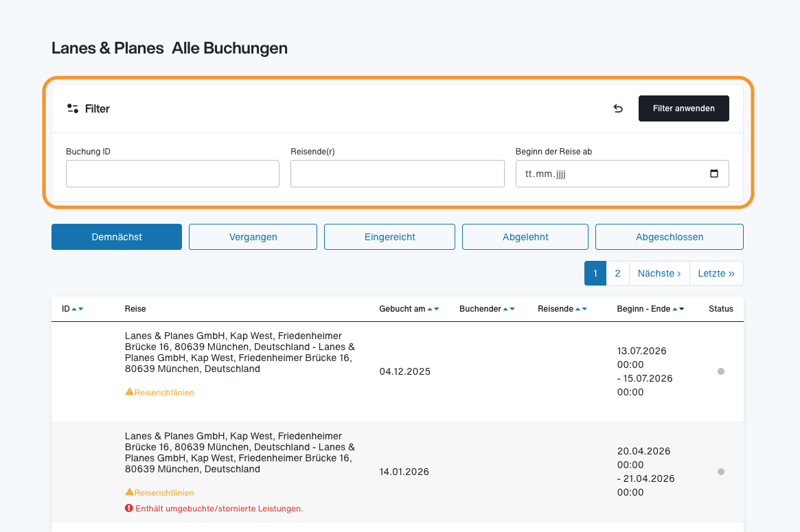Image resolution: width=800 pixels, height=532 pixels.
Task: Focus the Reisende(r) input field
Action: click(x=398, y=174)
